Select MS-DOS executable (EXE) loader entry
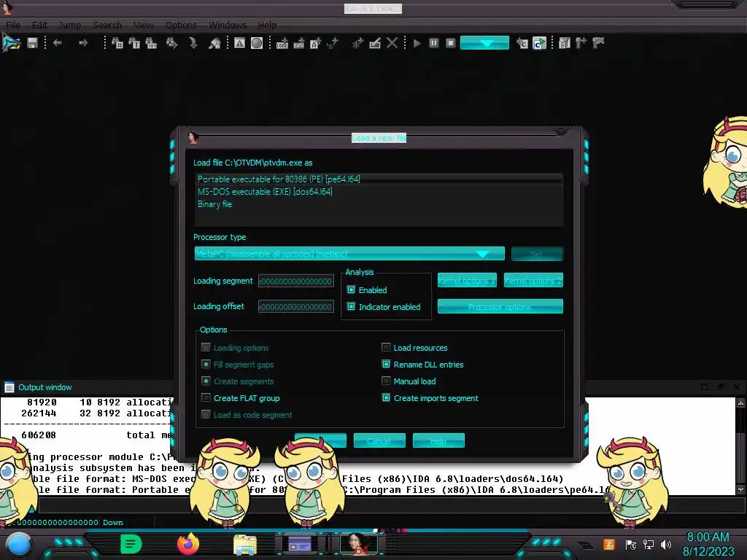Image resolution: width=747 pixels, height=560 pixels. click(x=379, y=192)
